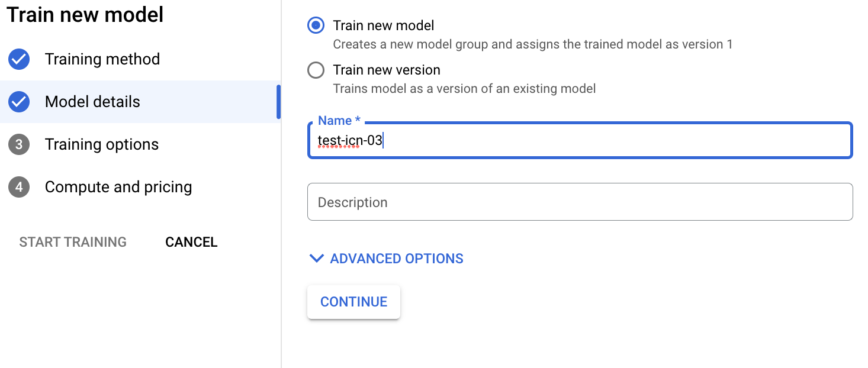Click the text test-icn-03

(x=349, y=140)
